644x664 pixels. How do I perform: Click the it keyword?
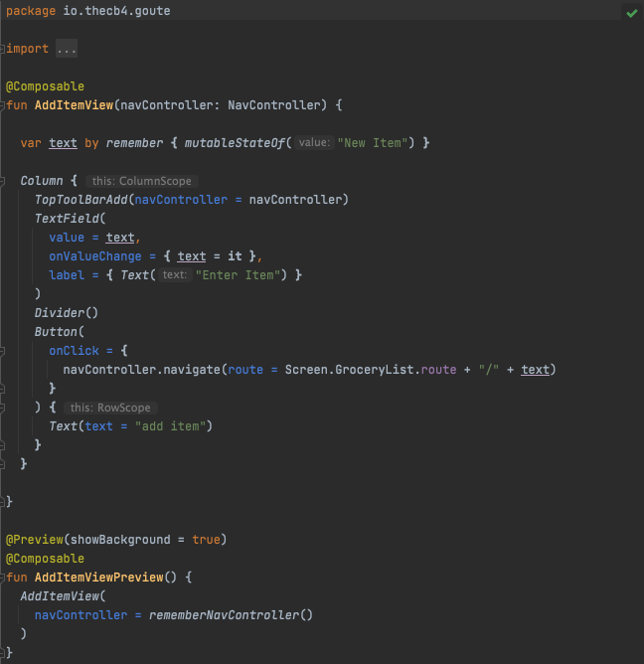point(235,256)
